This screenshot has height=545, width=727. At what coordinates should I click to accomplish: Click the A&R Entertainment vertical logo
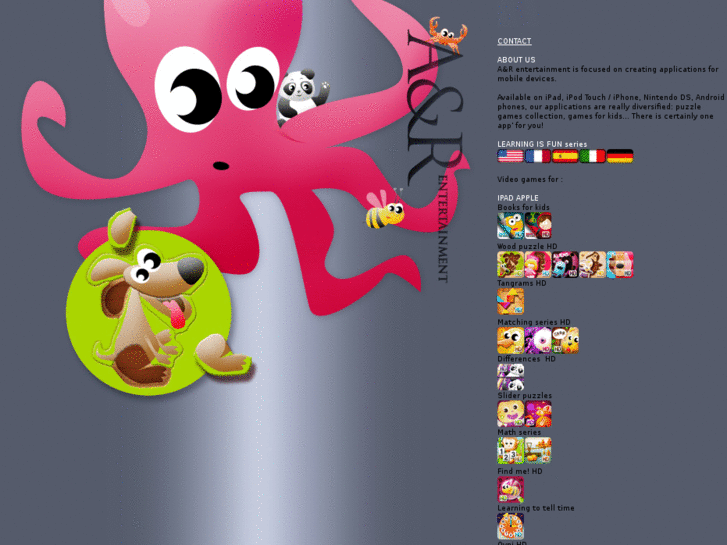tap(434, 155)
